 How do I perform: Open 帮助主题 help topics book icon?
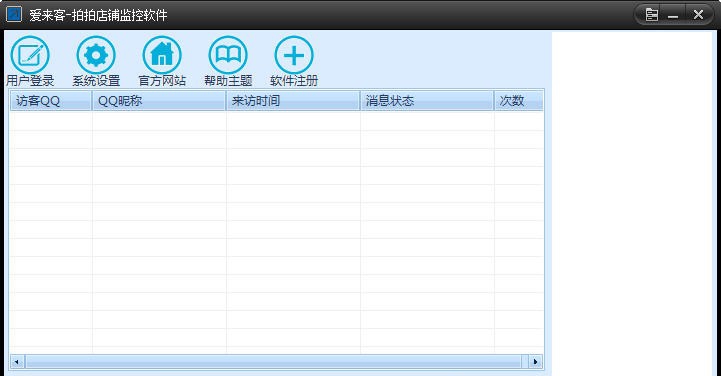[228, 55]
